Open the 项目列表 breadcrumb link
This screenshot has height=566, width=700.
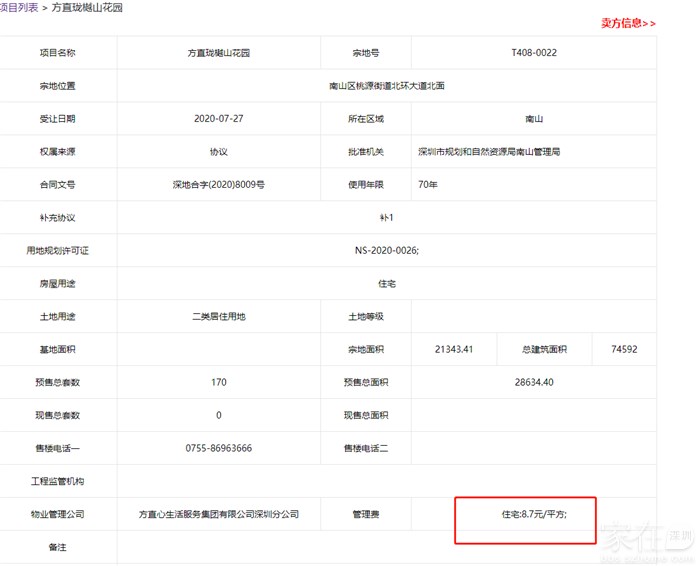pos(19,7)
